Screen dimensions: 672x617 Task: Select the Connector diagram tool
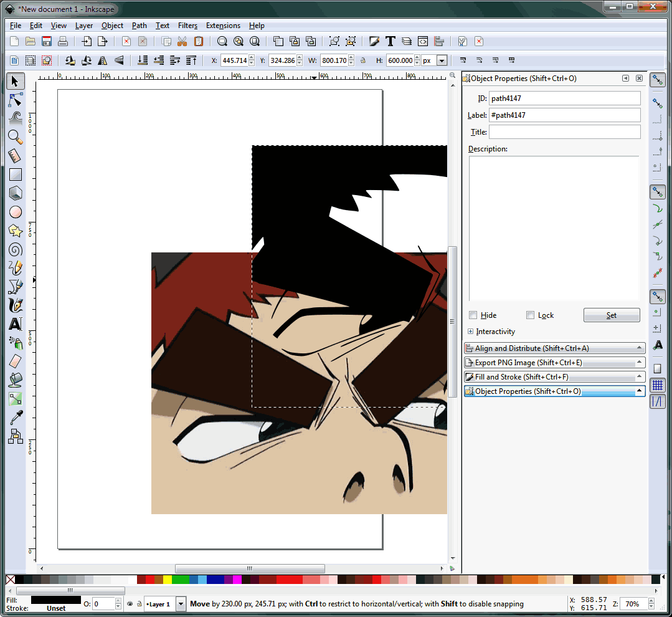tap(15, 436)
